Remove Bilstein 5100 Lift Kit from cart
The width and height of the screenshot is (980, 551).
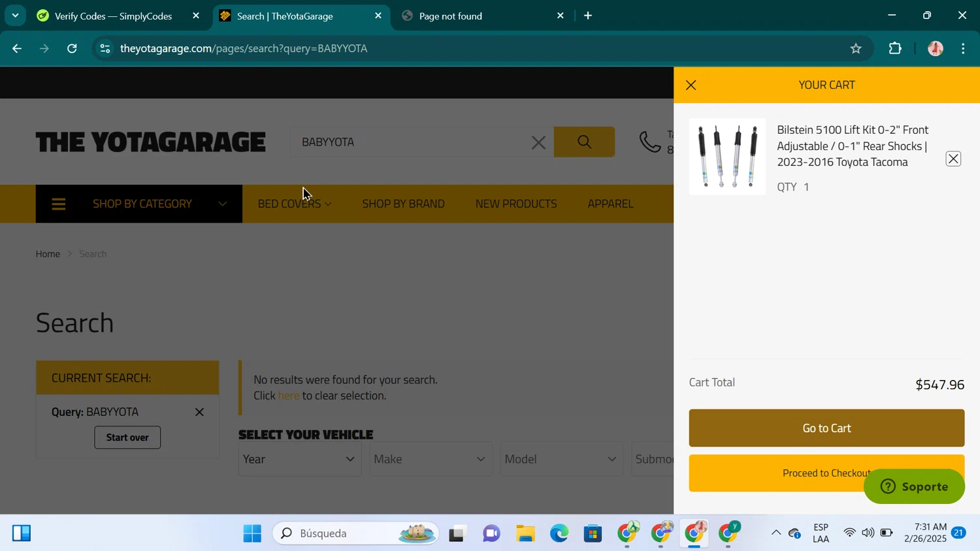click(x=953, y=159)
